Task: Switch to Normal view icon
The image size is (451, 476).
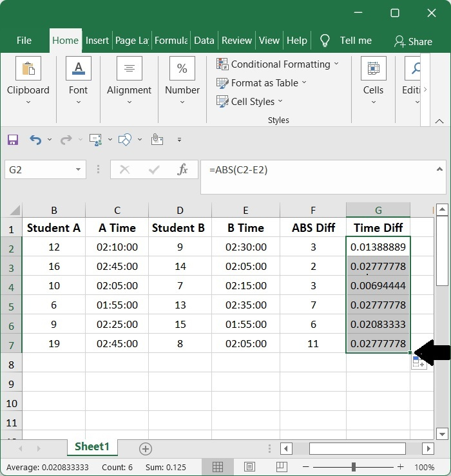Action: click(218, 467)
